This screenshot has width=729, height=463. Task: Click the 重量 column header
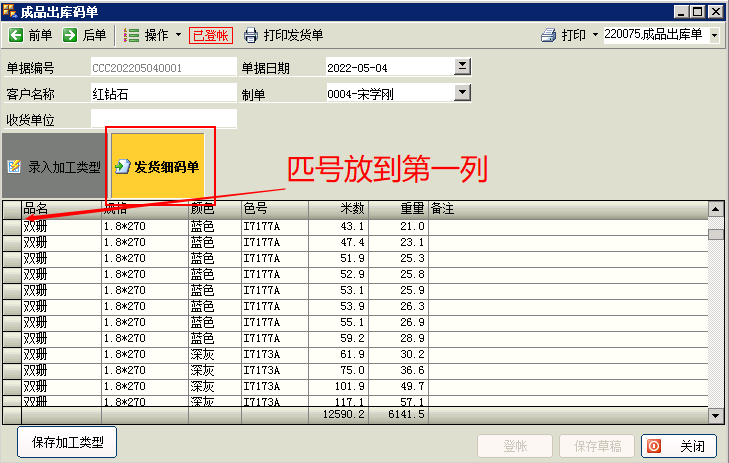click(x=398, y=209)
